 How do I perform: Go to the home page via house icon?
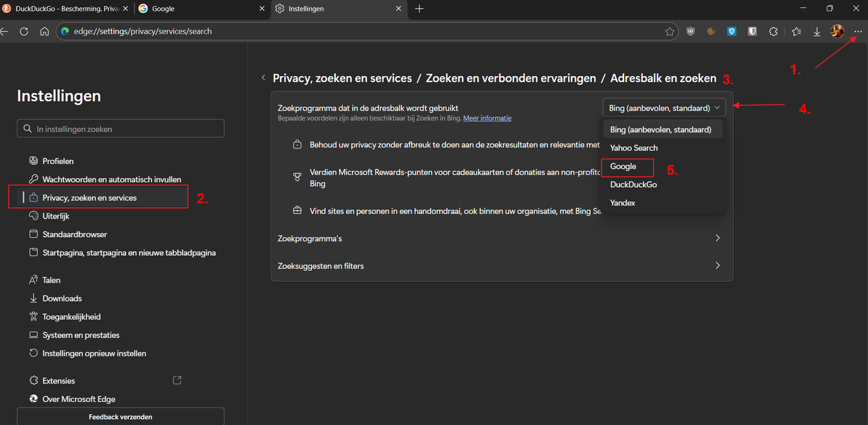click(x=44, y=31)
